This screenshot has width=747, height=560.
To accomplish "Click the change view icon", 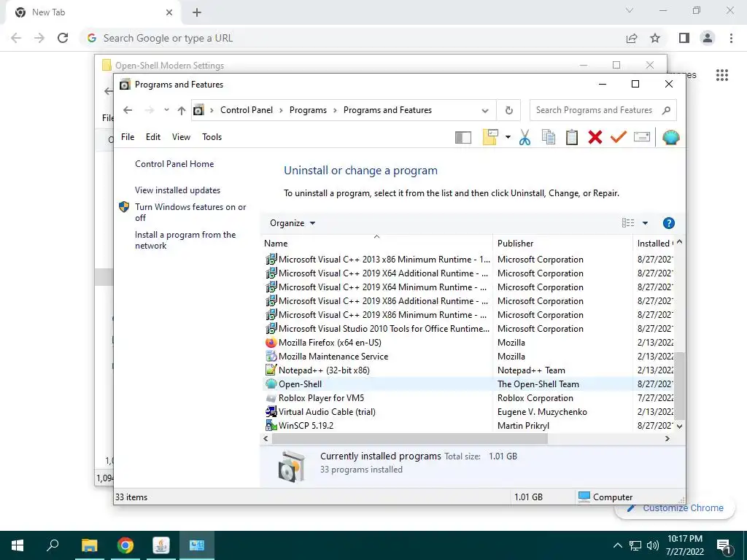I will pyautogui.click(x=628, y=223).
